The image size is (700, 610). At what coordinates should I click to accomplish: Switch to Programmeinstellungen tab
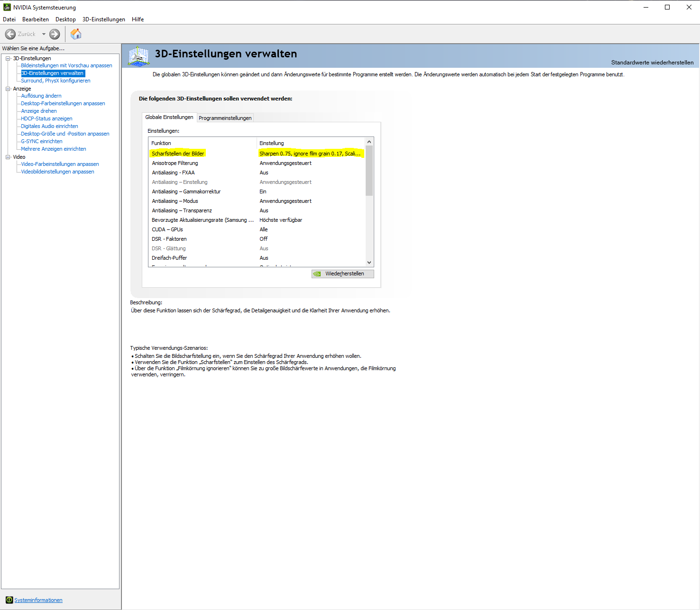225,118
